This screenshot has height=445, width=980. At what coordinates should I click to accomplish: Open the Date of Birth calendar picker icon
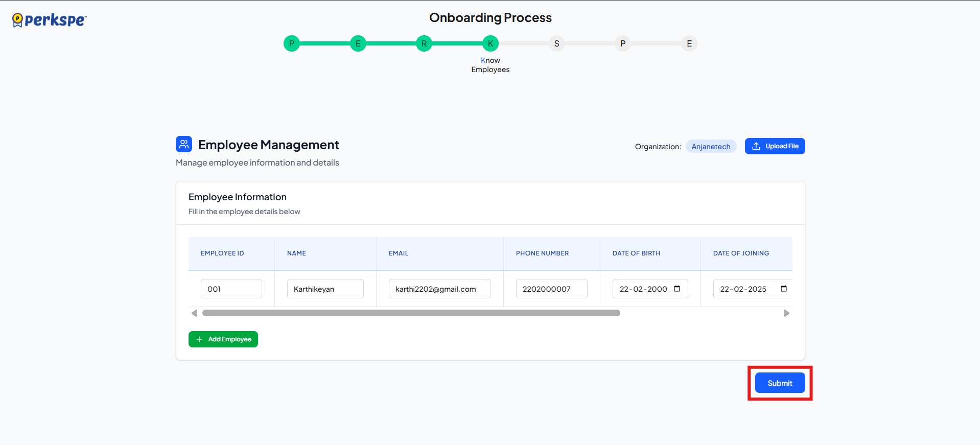pyautogui.click(x=677, y=289)
